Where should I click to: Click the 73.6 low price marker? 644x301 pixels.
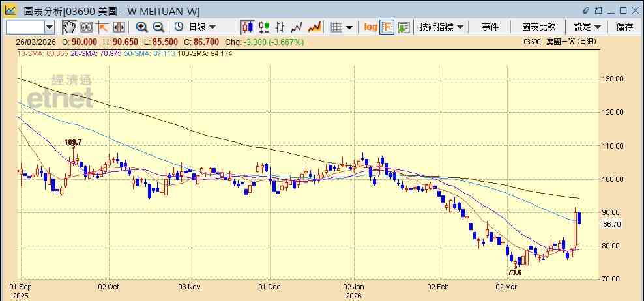515,272
